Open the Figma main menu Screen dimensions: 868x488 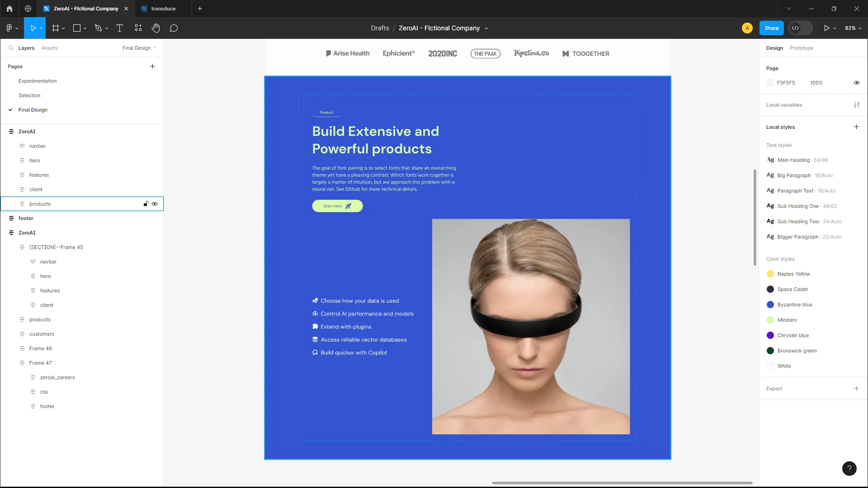coord(9,28)
